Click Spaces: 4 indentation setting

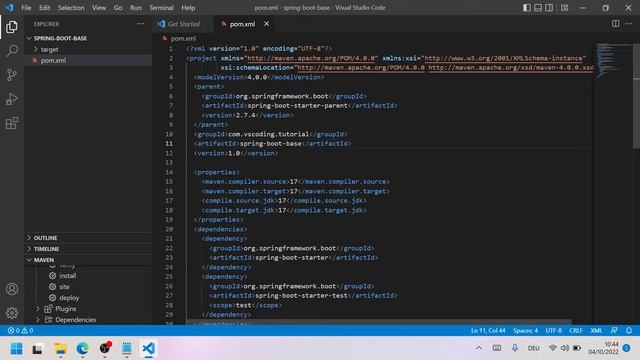point(525,331)
